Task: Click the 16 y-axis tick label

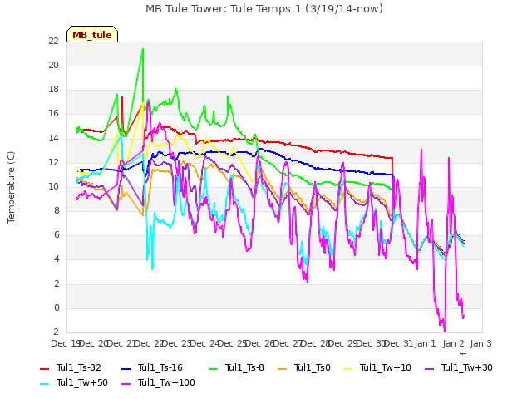Action: click(x=53, y=114)
